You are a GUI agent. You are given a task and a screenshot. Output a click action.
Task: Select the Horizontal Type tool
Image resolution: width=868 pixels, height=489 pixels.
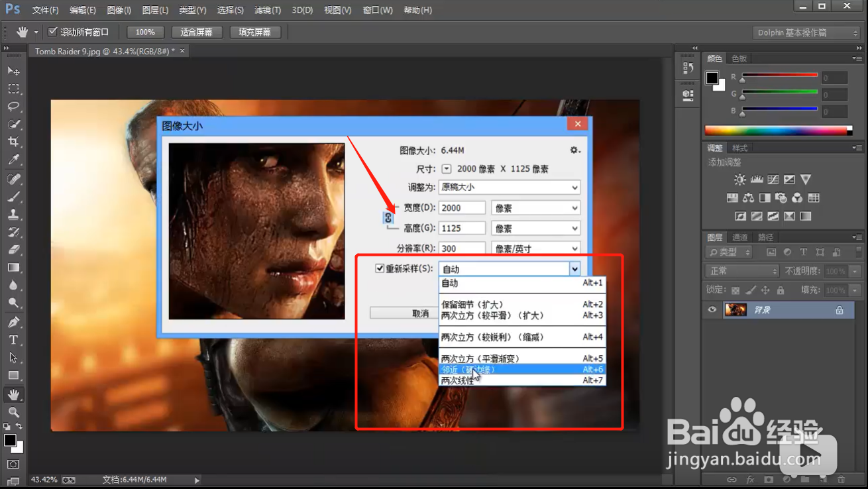point(13,340)
